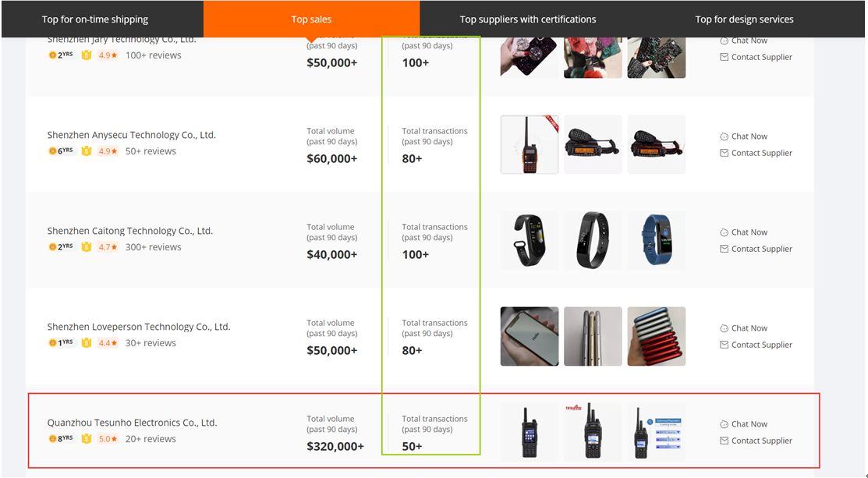
Task: Click 6 YRS gold badge for Anysecu
Action: coord(61,151)
